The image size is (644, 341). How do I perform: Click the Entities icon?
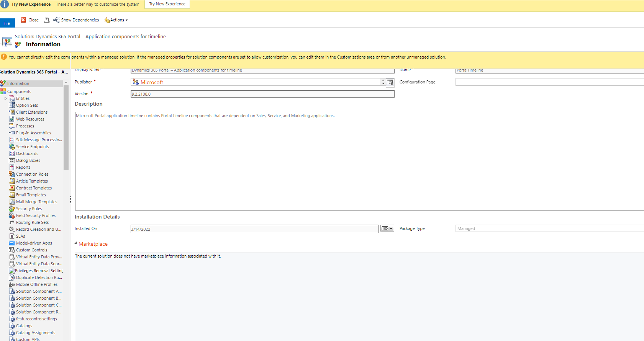[x=12, y=98]
